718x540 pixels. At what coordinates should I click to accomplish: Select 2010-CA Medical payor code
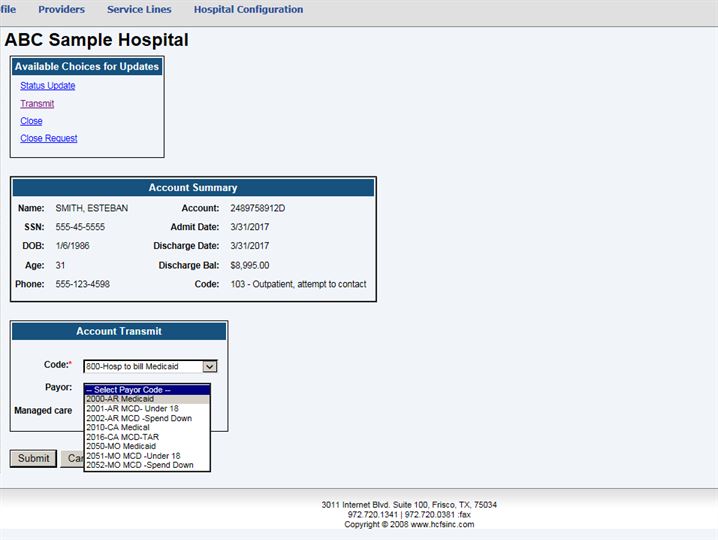click(x=147, y=427)
